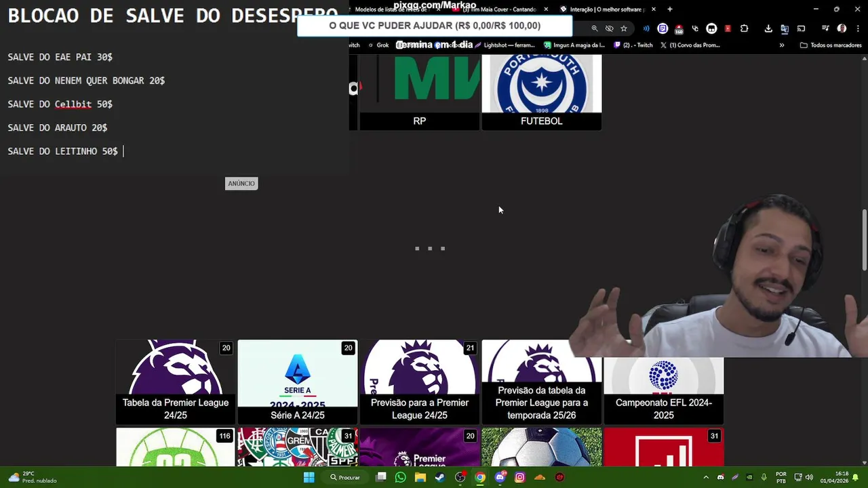This screenshot has width=868, height=488.
Task: Click the zoom magnifier icon in address bar
Action: [595, 28]
